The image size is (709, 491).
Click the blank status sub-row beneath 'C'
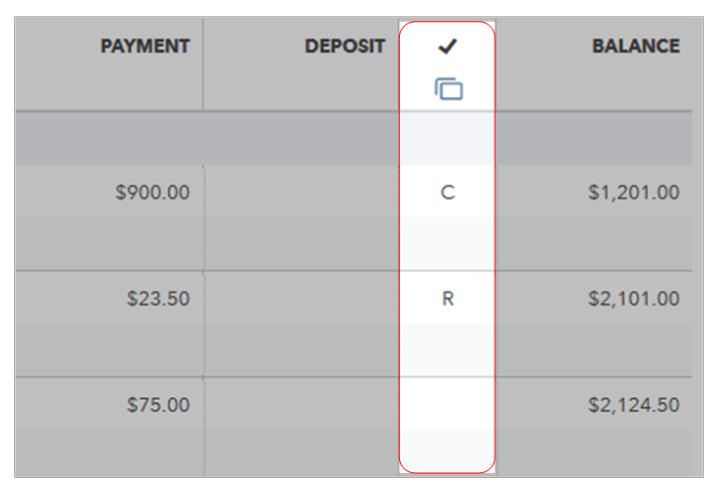coord(447,244)
